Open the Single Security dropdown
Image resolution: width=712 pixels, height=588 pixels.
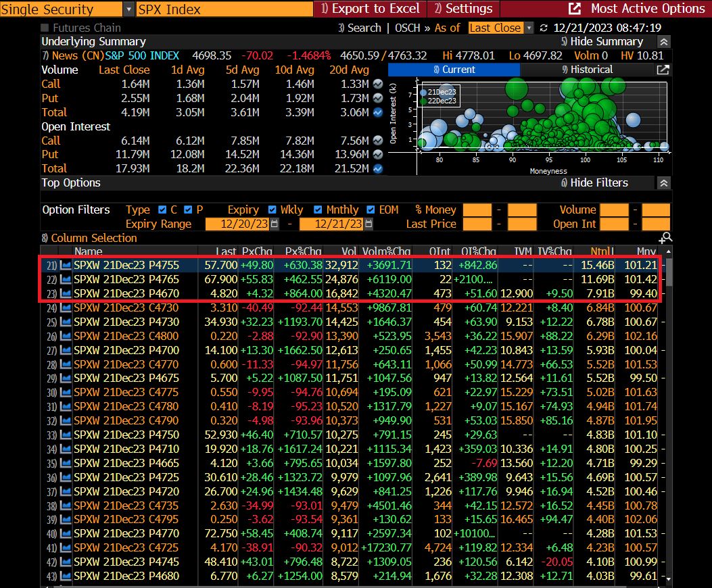pos(128,9)
